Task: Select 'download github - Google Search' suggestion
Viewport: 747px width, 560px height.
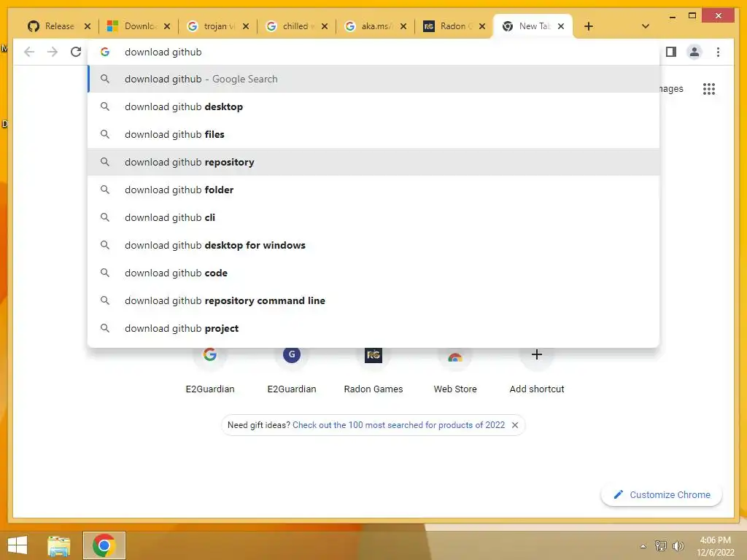Action: pyautogui.click(x=373, y=79)
